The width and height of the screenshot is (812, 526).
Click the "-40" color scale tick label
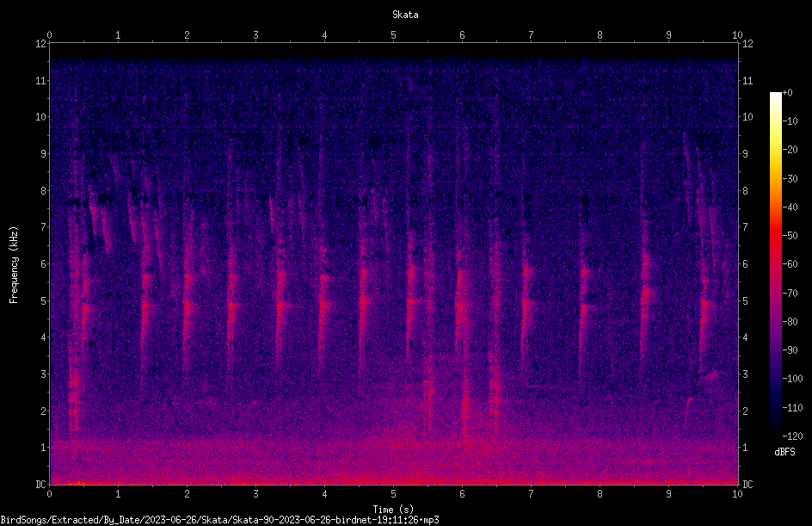pos(790,207)
